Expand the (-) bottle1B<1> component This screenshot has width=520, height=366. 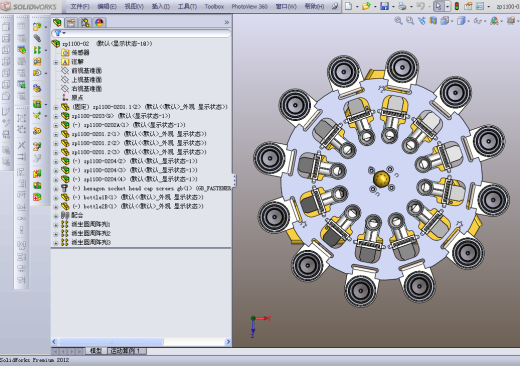pyautogui.click(x=56, y=197)
